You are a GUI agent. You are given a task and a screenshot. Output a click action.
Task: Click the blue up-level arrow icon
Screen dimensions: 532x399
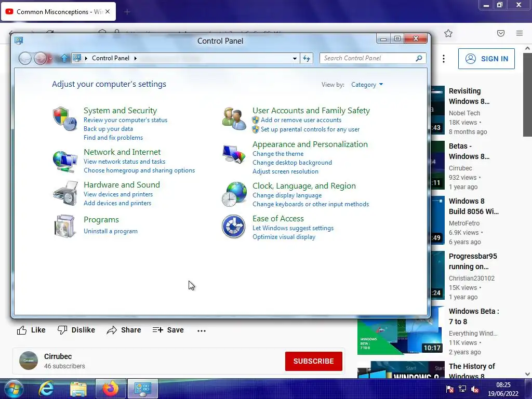click(x=64, y=58)
